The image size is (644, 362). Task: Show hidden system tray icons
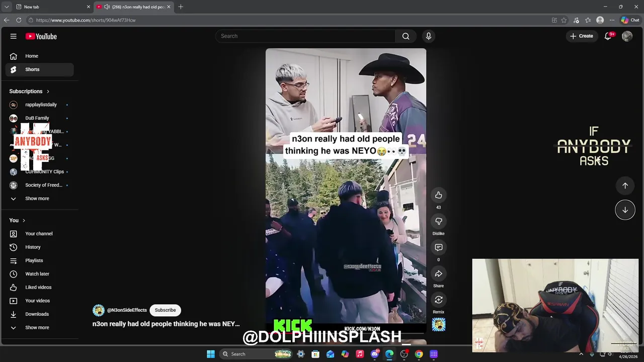click(x=581, y=354)
